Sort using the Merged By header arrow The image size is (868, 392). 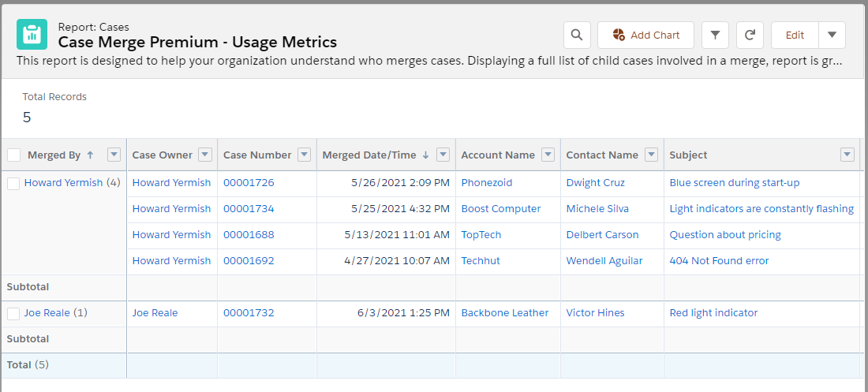point(90,155)
